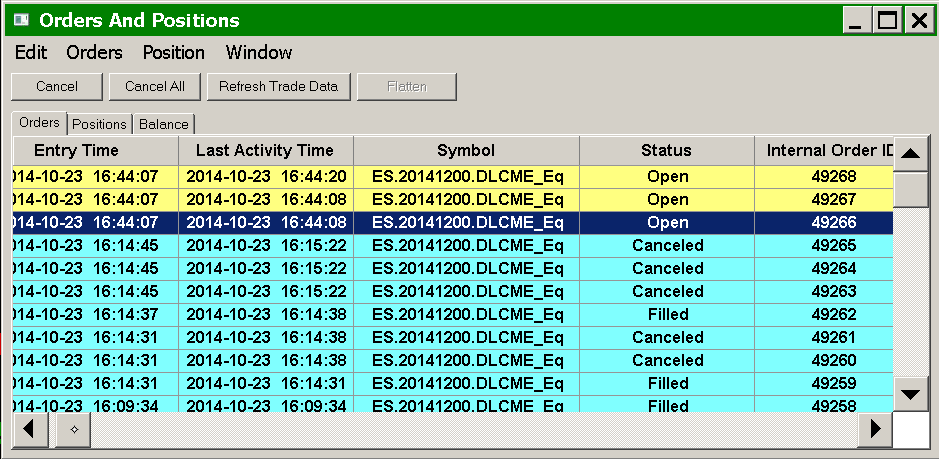The image size is (939, 459).
Task: Open the Position menu
Action: [x=173, y=53]
